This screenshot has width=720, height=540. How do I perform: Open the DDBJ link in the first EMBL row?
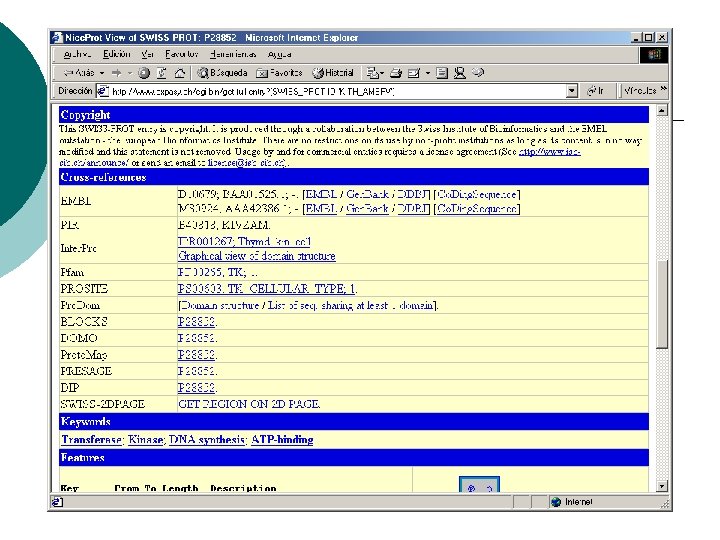[x=413, y=194]
